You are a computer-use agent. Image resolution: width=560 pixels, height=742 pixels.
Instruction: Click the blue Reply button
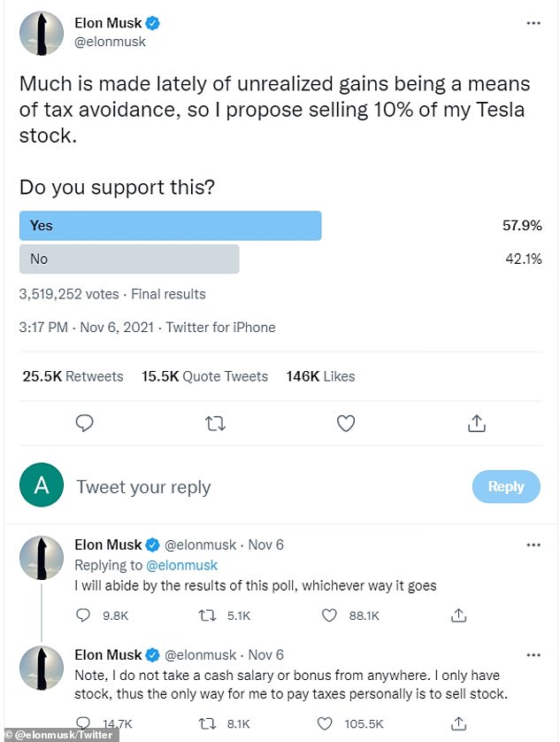coord(506,486)
